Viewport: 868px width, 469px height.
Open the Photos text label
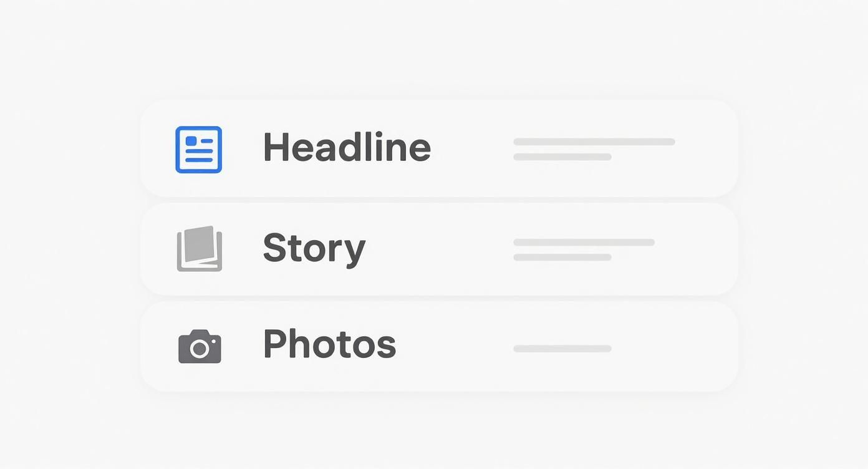[x=329, y=344]
